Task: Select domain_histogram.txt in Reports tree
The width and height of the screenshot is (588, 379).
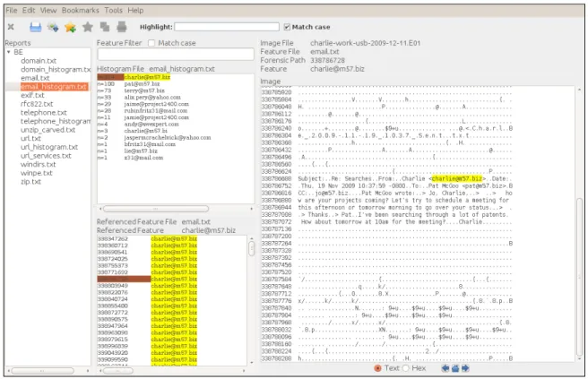Action: coord(56,69)
